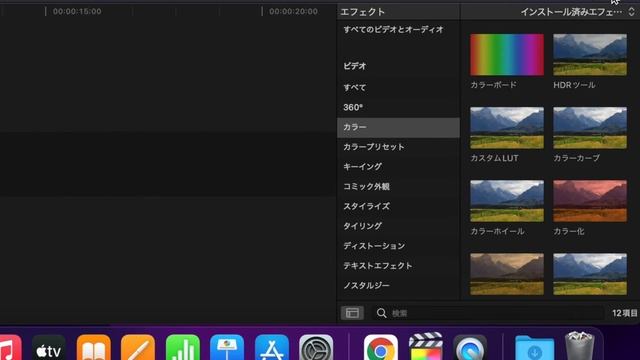Select すべてのビデオとオーディオ category
The image size is (640, 360).
(393, 29)
